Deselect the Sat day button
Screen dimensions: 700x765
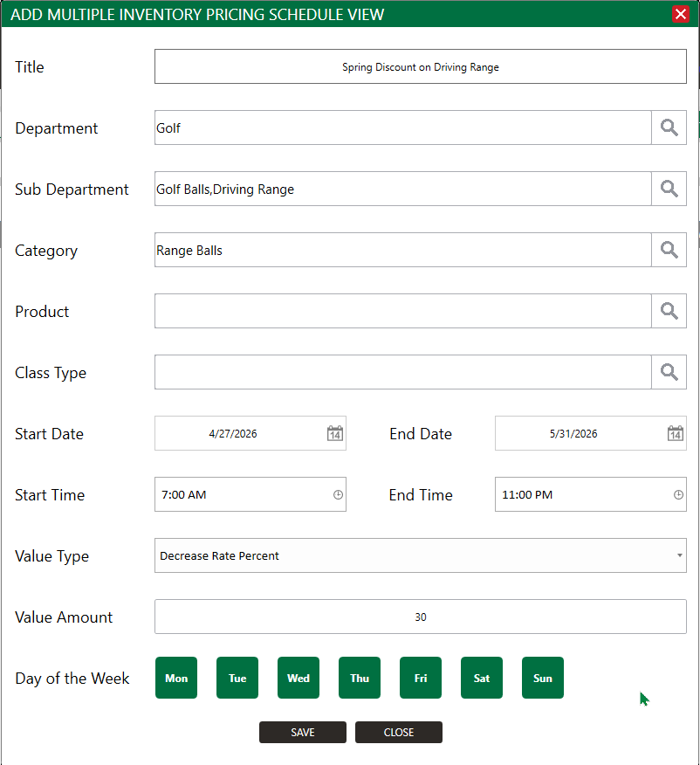pos(482,678)
